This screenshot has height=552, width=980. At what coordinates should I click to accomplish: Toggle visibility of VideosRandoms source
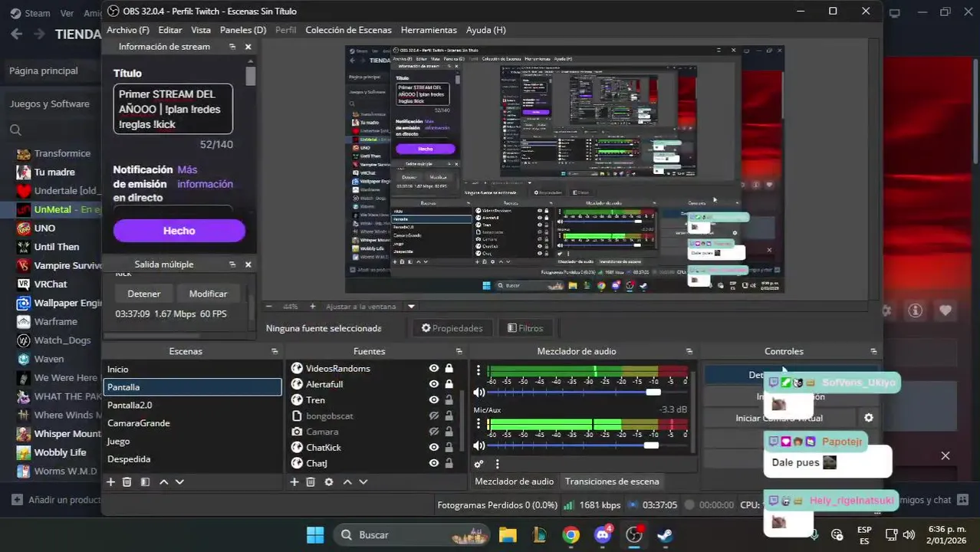click(434, 368)
